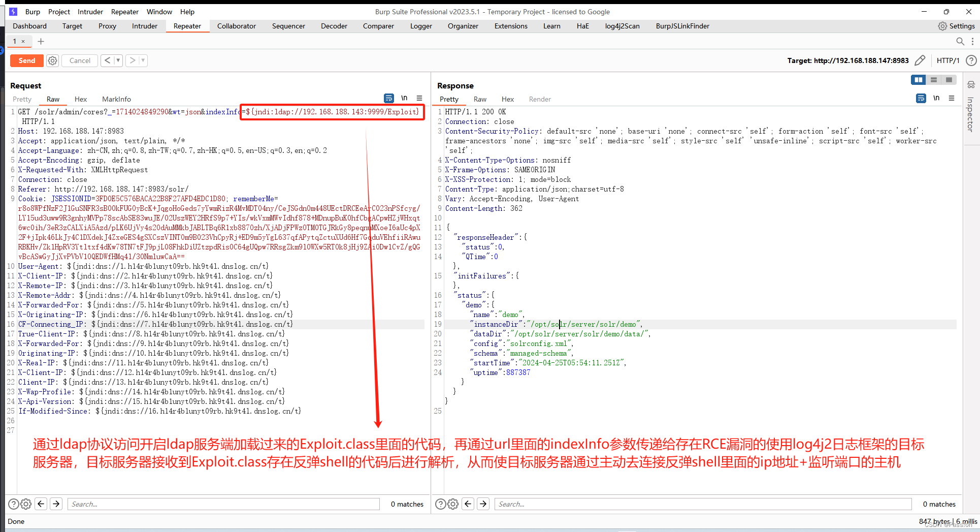Choose side-by-side layout icon

click(x=918, y=80)
